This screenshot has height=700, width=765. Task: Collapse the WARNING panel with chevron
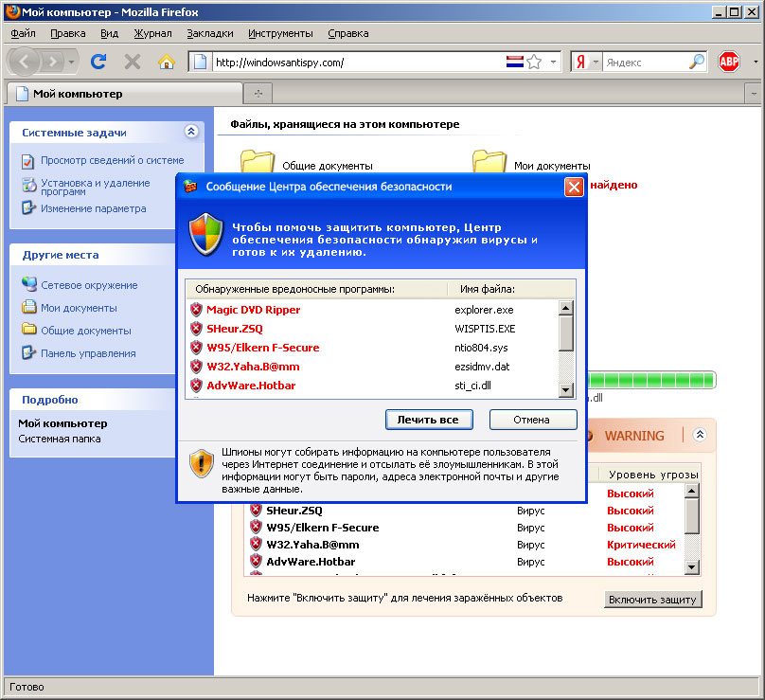pos(700,435)
